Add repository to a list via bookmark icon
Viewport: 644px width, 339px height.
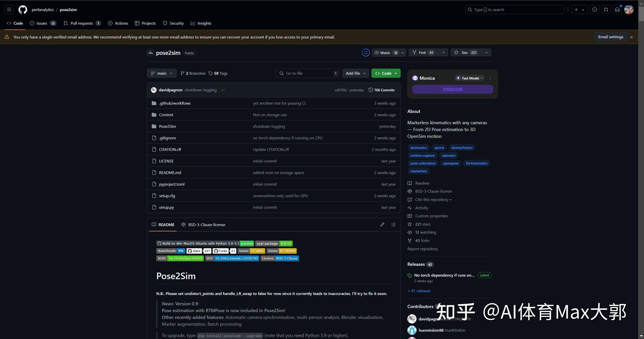(366, 53)
